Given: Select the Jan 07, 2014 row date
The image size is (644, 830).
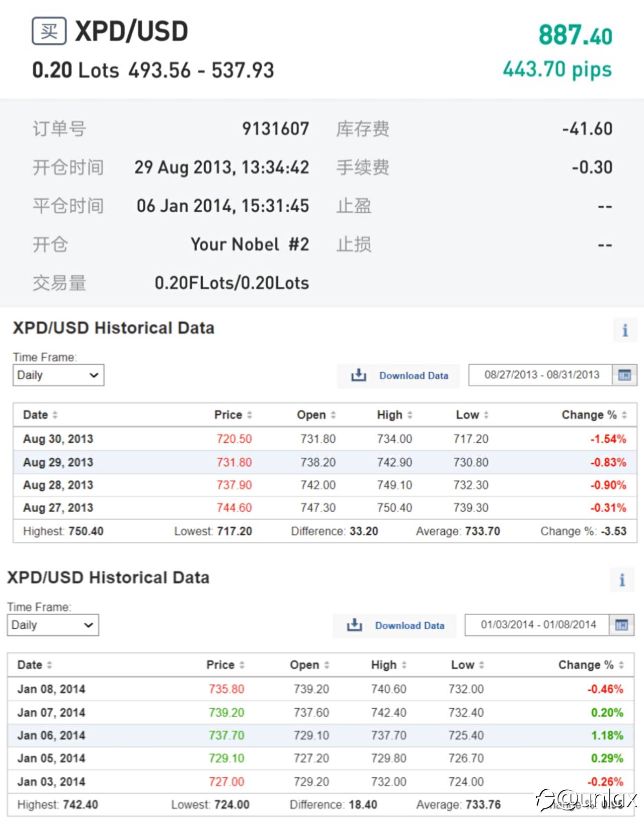Looking at the screenshot, I should pyautogui.click(x=51, y=713).
